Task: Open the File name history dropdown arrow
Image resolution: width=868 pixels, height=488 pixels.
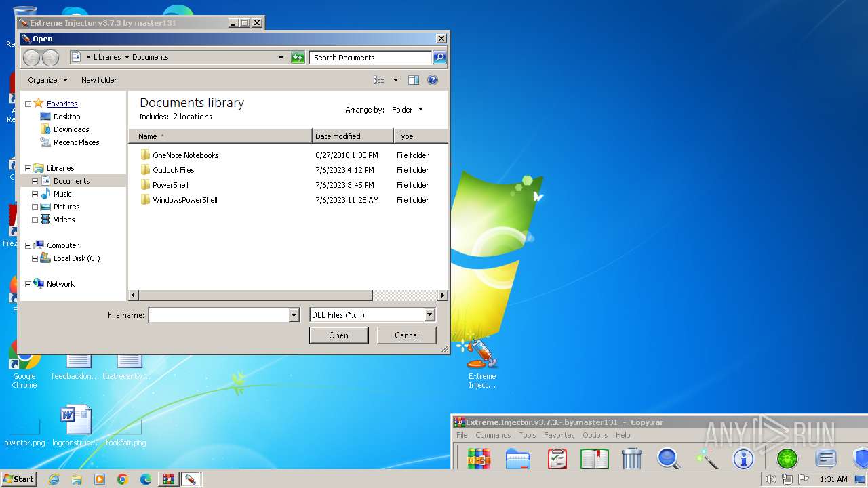Action: point(294,315)
